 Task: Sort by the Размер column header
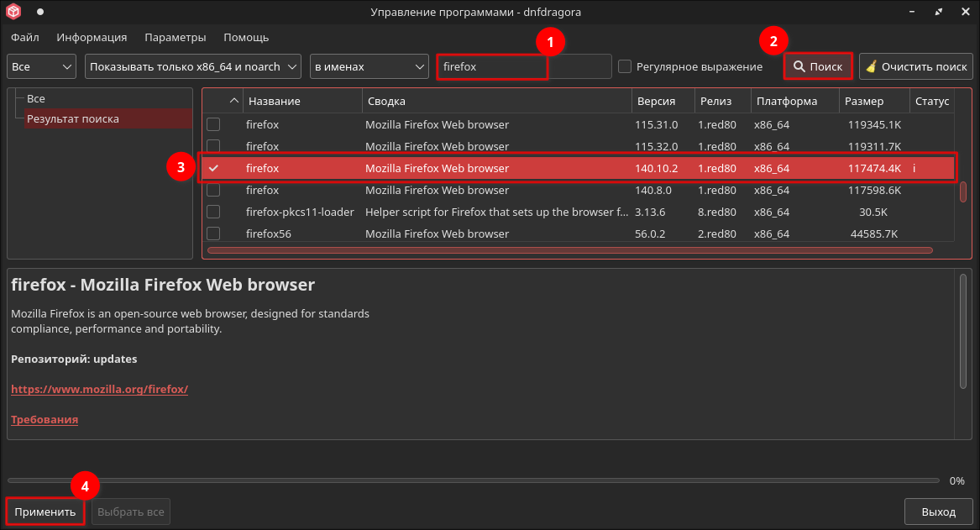coord(874,101)
